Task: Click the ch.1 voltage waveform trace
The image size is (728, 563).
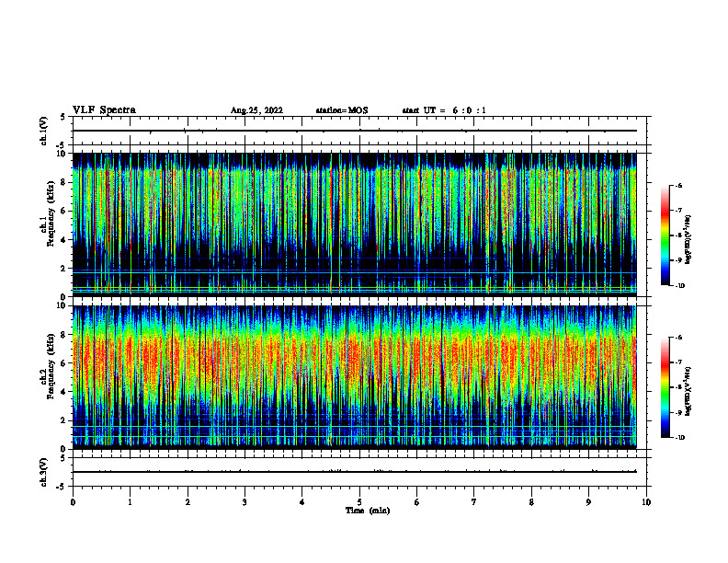Action: tap(354, 131)
